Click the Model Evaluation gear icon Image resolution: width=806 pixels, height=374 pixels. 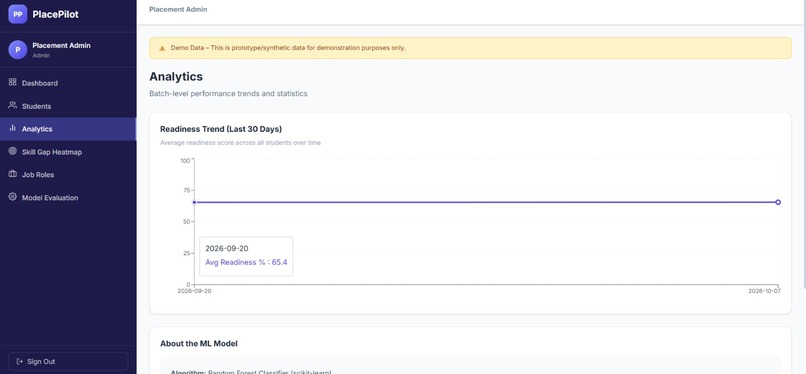(13, 197)
